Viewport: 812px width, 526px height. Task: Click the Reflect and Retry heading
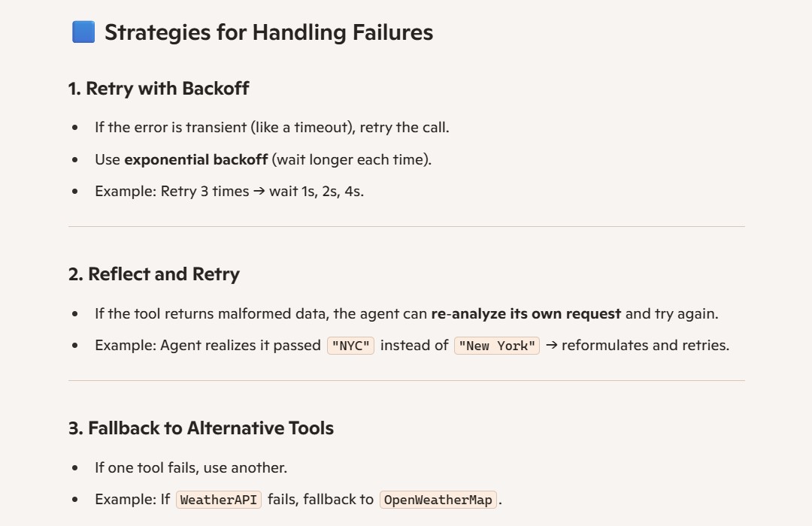[x=154, y=274]
